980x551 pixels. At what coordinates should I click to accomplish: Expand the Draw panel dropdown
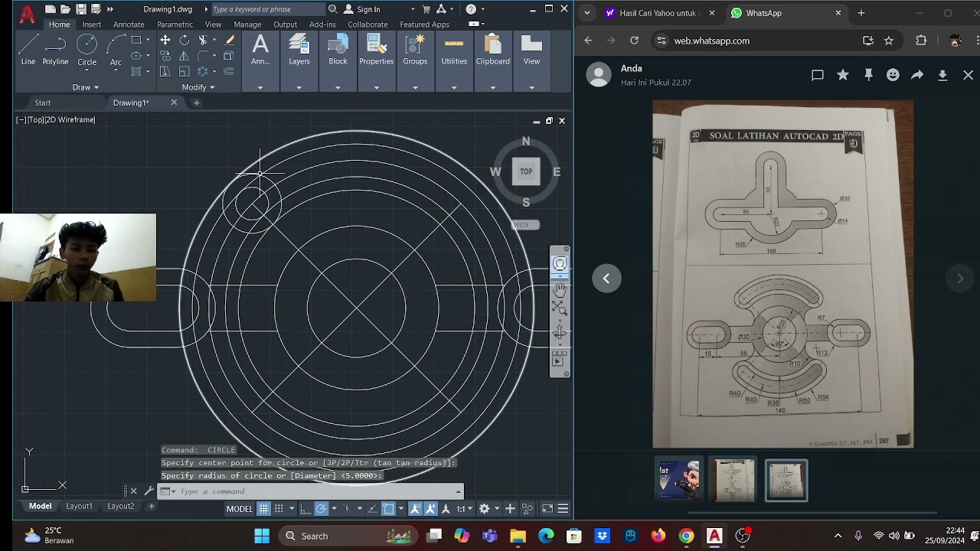coord(86,87)
